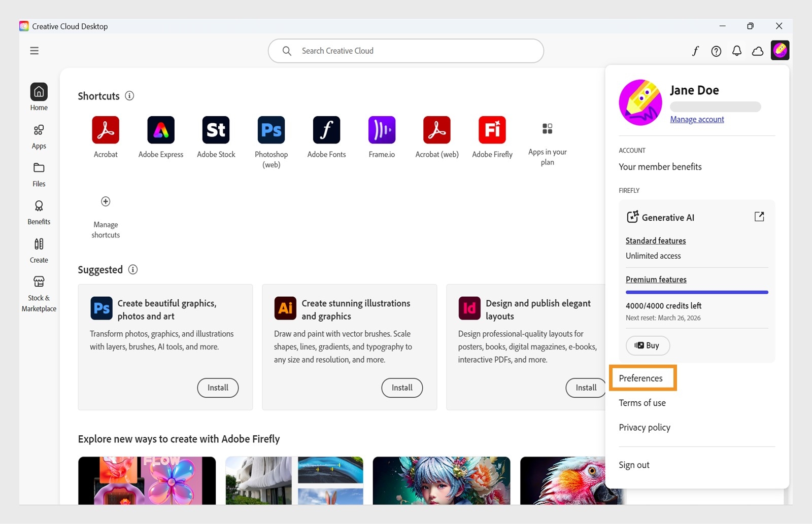Open Generative AI details in external window
Viewport: 812px width, 524px height.
click(x=759, y=217)
